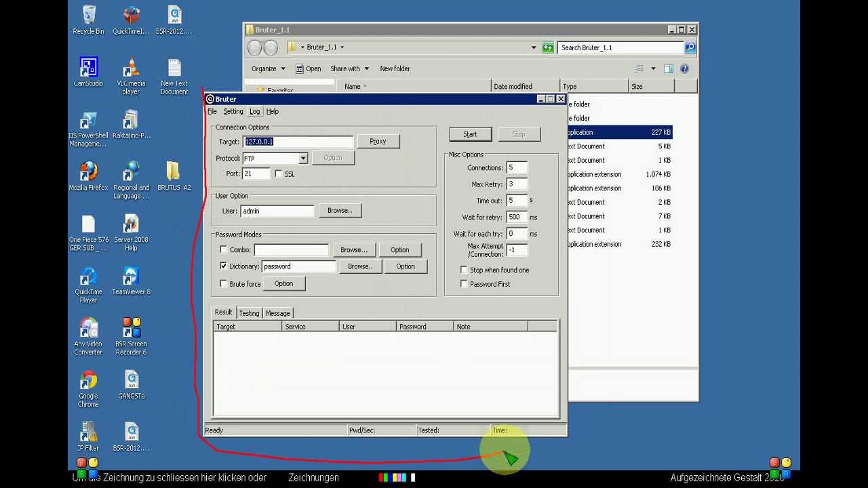Select the New Text Document icon
868x488 pixels.
174,76
